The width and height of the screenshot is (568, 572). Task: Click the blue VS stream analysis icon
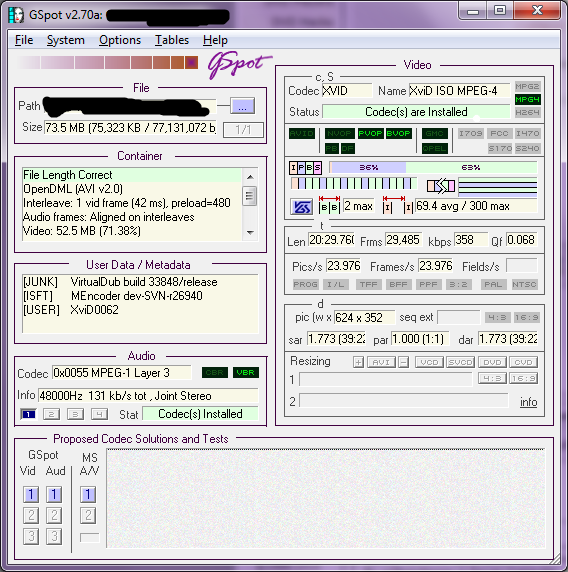(x=301, y=207)
